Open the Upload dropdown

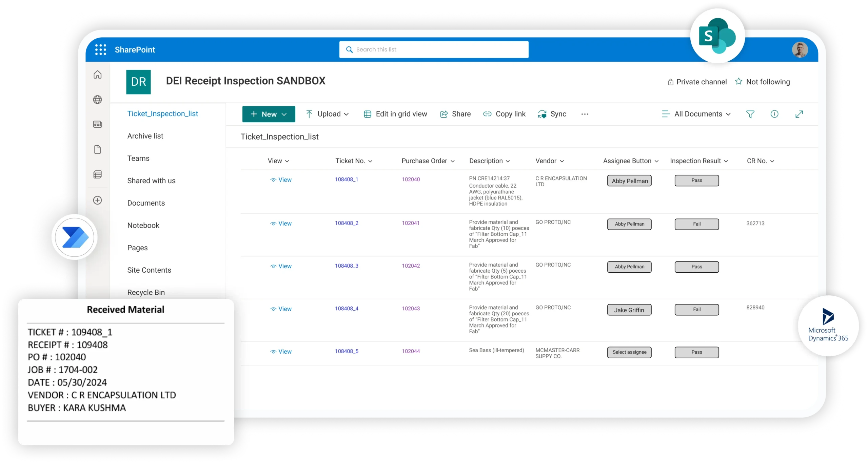point(327,114)
